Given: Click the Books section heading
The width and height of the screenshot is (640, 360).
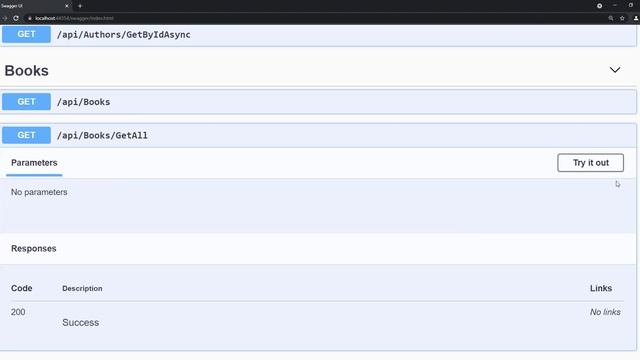Looking at the screenshot, I should (x=27, y=71).
